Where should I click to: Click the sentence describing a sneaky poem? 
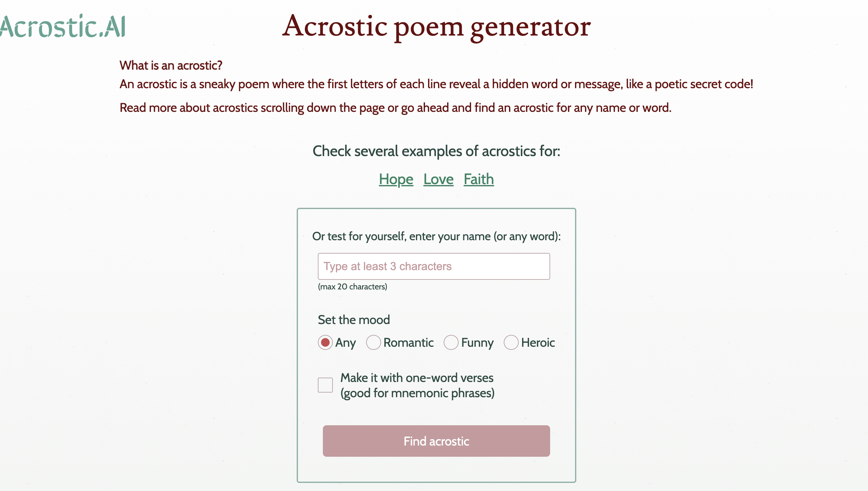point(436,84)
